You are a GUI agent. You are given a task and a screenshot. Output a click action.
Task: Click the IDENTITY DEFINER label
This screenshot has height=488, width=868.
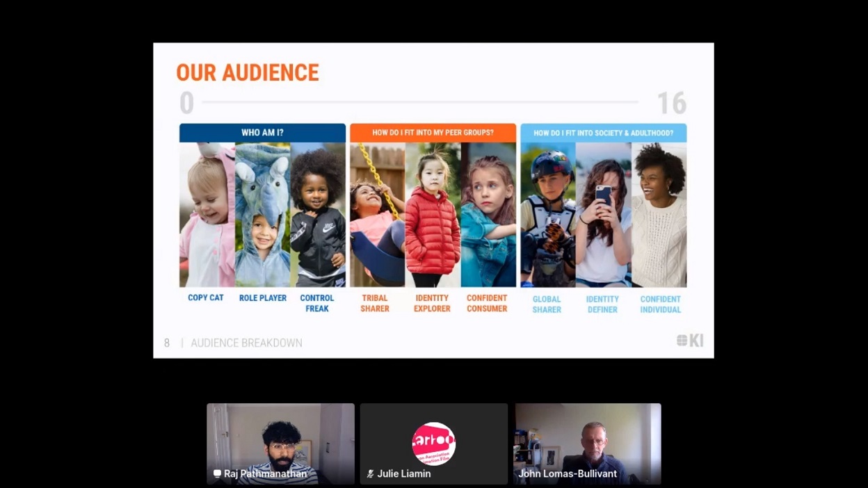coord(602,303)
